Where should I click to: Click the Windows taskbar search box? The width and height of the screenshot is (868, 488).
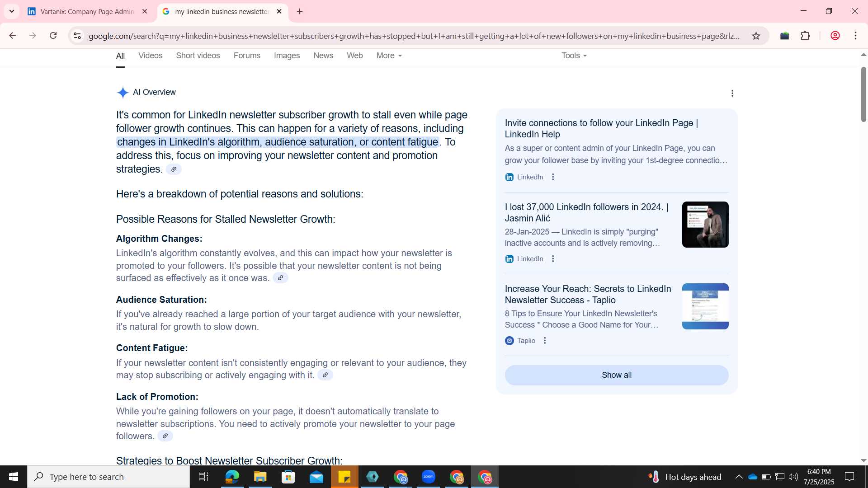click(x=108, y=477)
